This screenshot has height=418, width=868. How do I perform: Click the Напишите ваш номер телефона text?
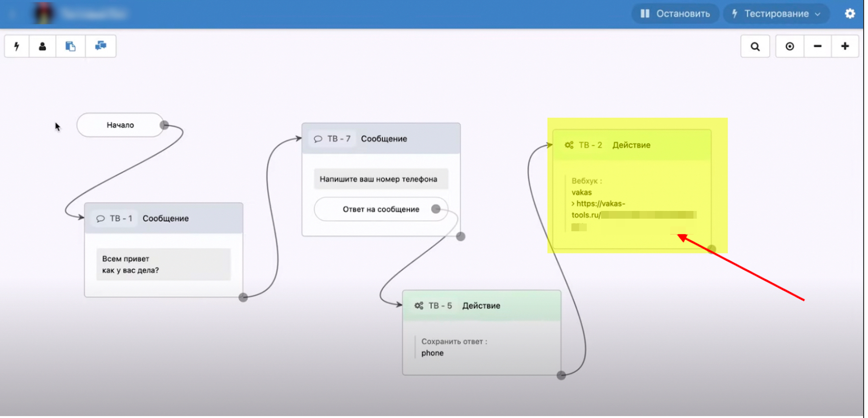pyautogui.click(x=378, y=179)
